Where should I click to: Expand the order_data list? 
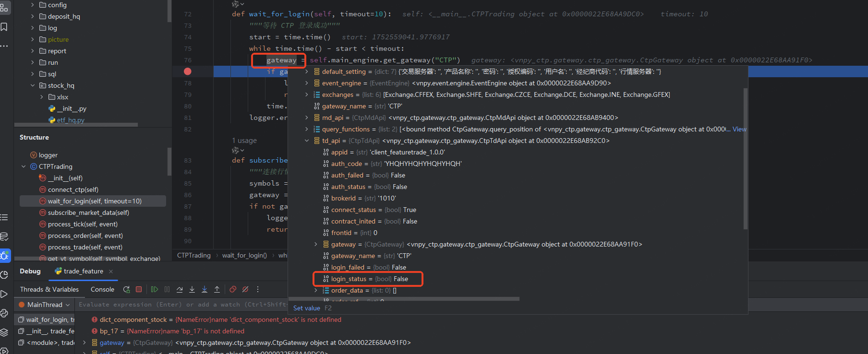coord(316,290)
